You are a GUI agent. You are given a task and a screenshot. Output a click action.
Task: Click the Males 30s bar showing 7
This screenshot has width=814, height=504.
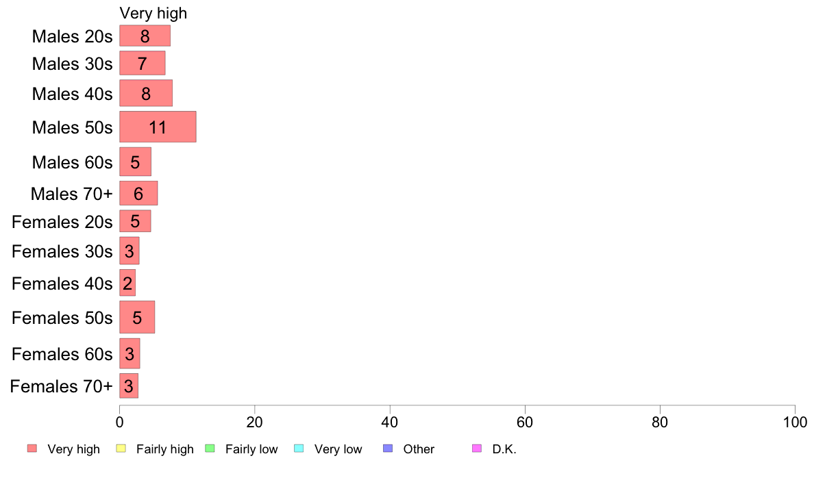point(143,63)
